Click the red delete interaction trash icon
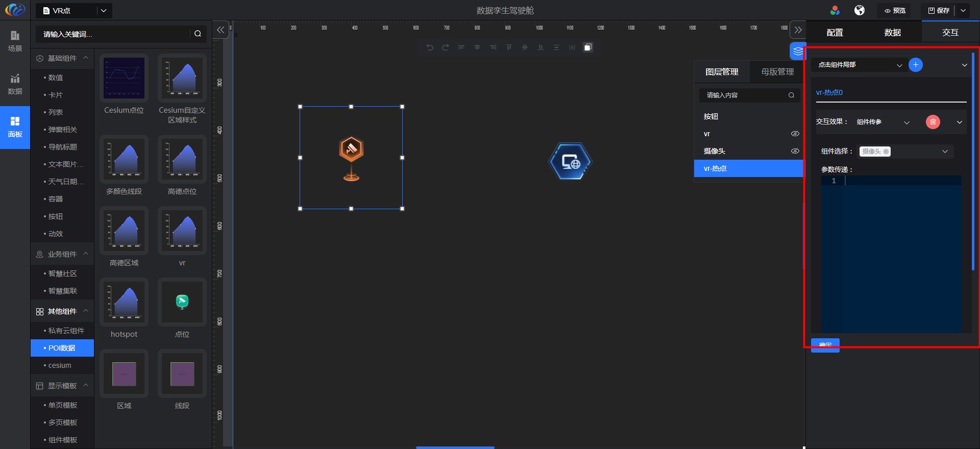Image resolution: width=980 pixels, height=449 pixels. (x=933, y=122)
